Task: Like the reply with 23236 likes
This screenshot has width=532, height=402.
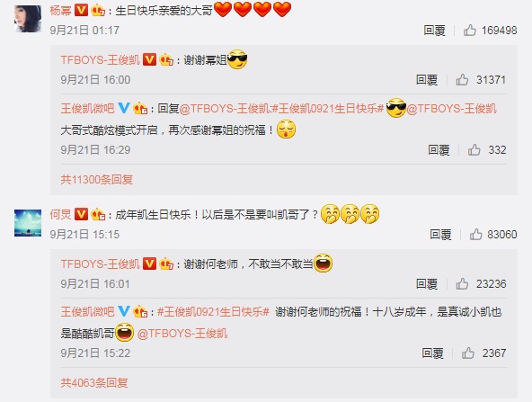Action: coord(462,284)
